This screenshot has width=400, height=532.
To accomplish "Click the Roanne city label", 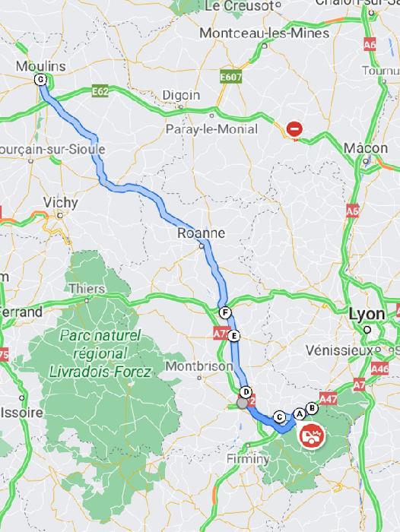I will click(201, 233).
